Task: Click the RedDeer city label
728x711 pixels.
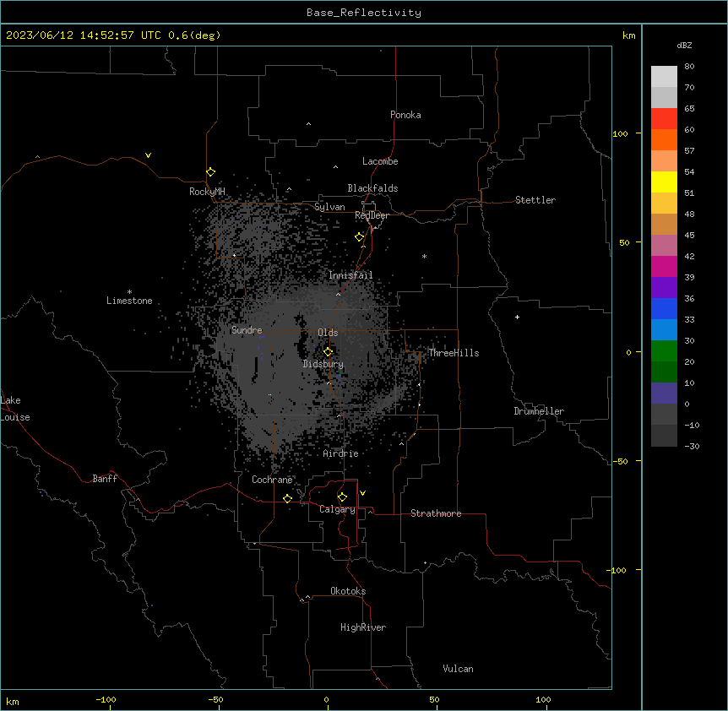Action: 372,215
